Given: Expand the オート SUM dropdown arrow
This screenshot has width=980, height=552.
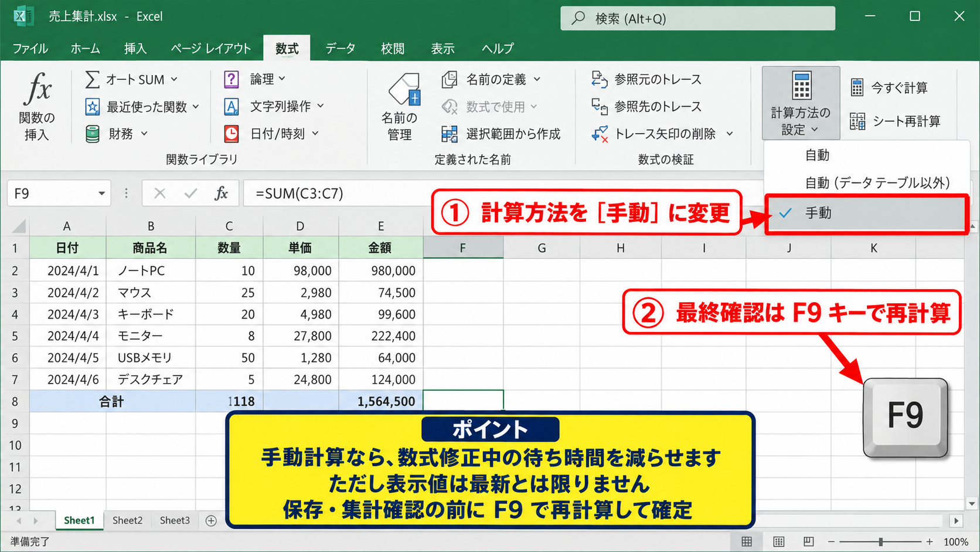Looking at the screenshot, I should point(174,79).
